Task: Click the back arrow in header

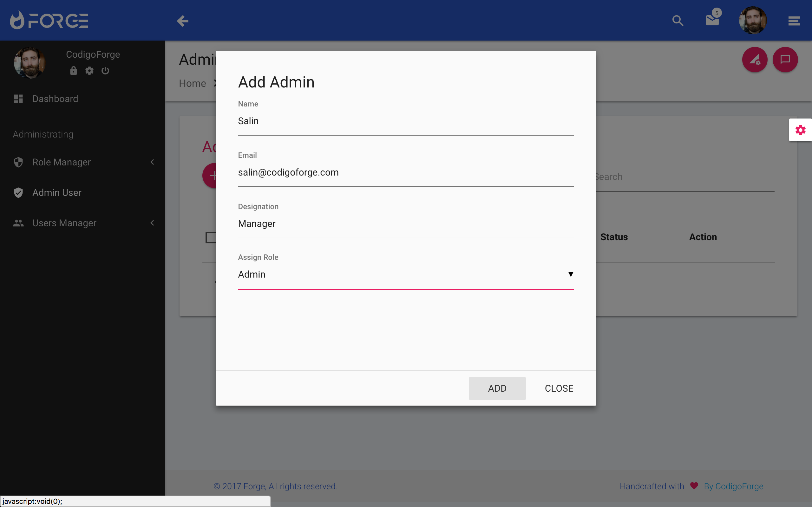Action: (x=182, y=21)
